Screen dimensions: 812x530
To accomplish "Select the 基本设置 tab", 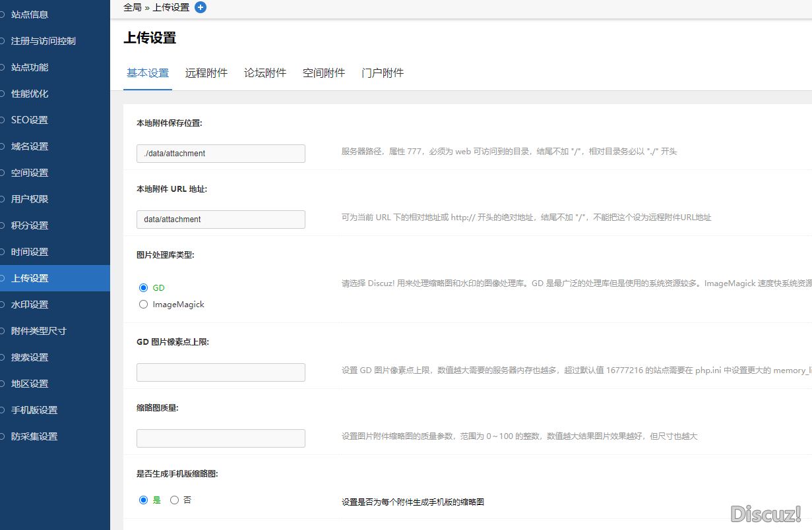I will [x=148, y=73].
